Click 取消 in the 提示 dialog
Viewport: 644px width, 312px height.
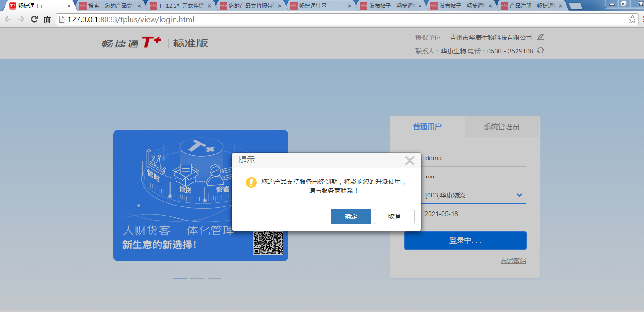point(394,216)
